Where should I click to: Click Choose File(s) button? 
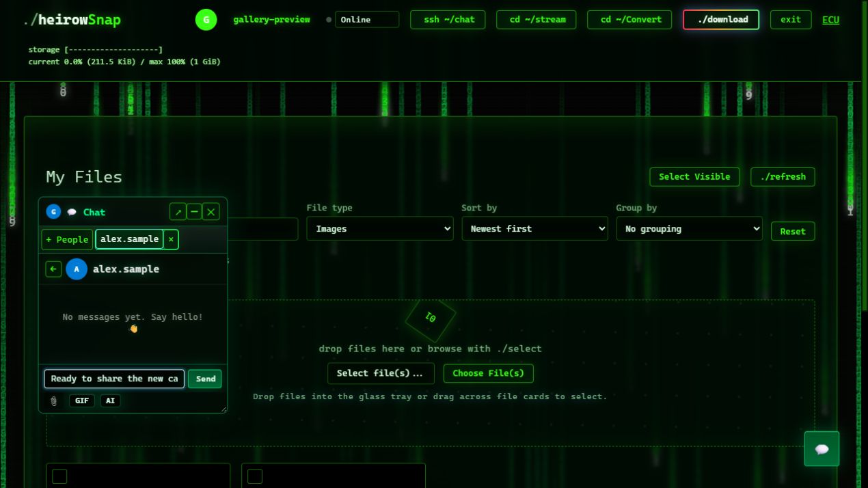click(x=489, y=373)
